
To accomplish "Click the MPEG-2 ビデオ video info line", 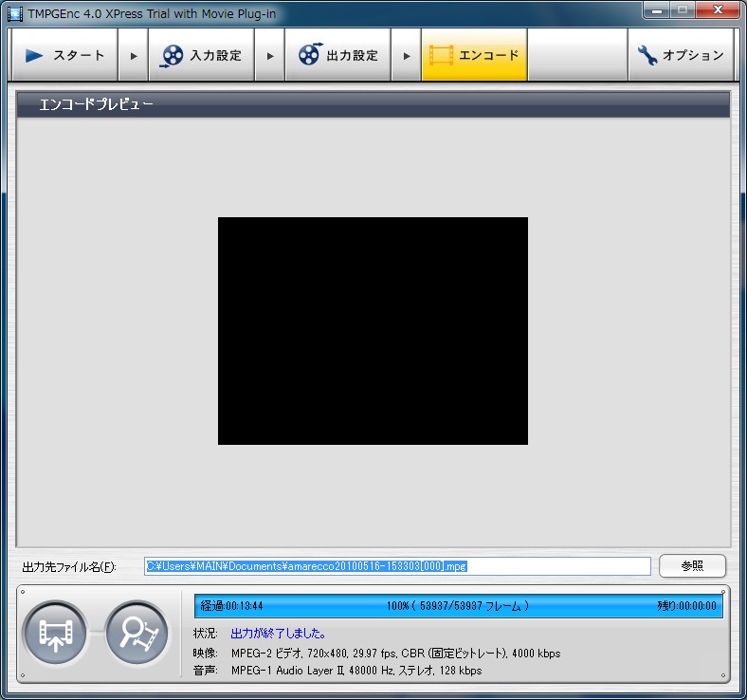I will tap(395, 653).
